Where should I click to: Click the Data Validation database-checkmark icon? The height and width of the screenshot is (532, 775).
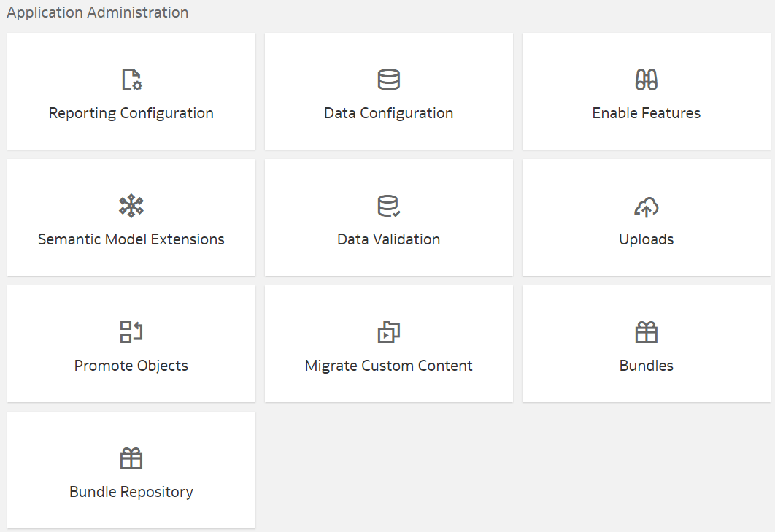[x=388, y=205]
